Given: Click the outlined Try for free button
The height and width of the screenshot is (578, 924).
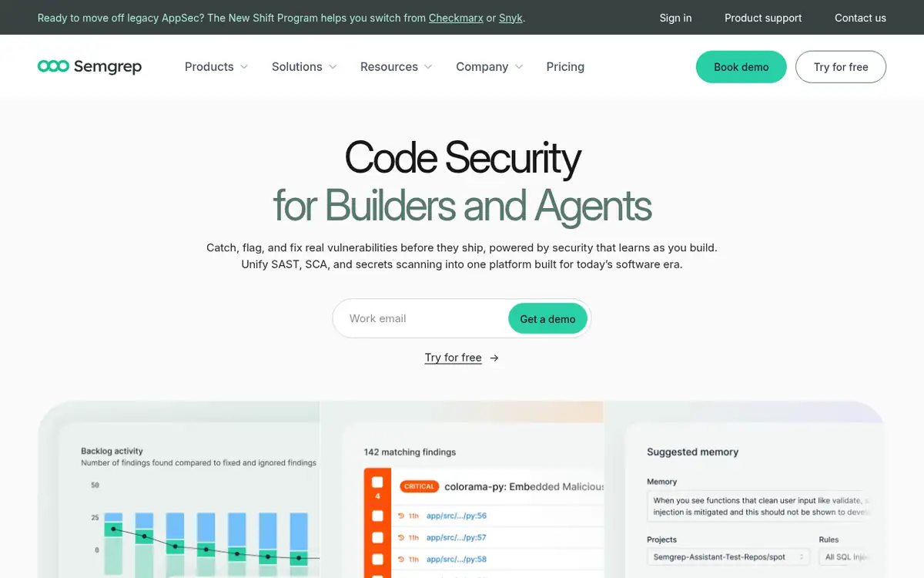Looking at the screenshot, I should (x=841, y=67).
